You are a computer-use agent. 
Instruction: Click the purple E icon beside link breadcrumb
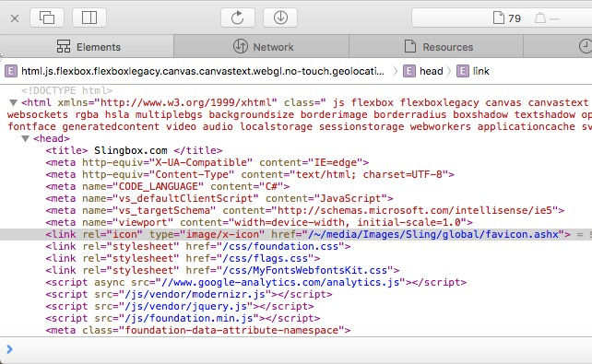tap(463, 71)
